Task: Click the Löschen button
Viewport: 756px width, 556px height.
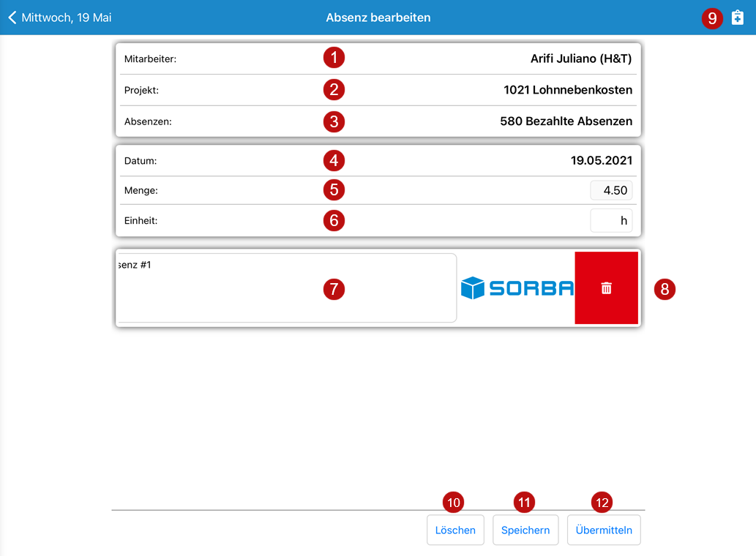Action: pos(455,530)
